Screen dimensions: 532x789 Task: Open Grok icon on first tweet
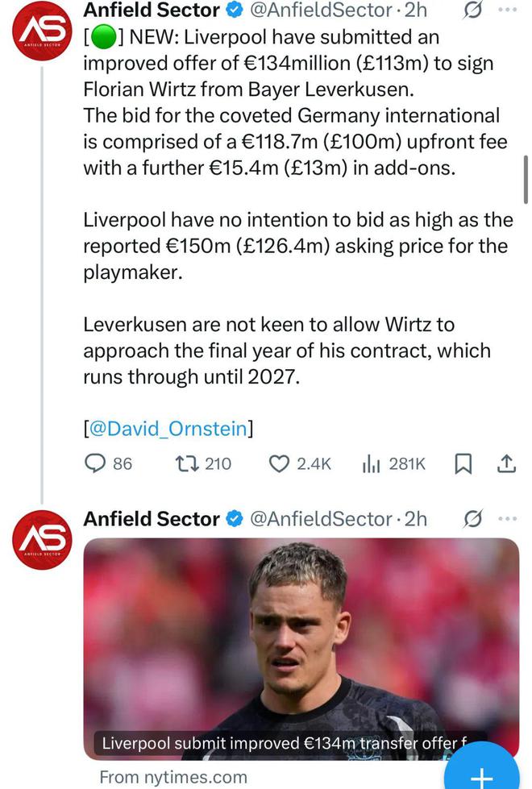474,10
